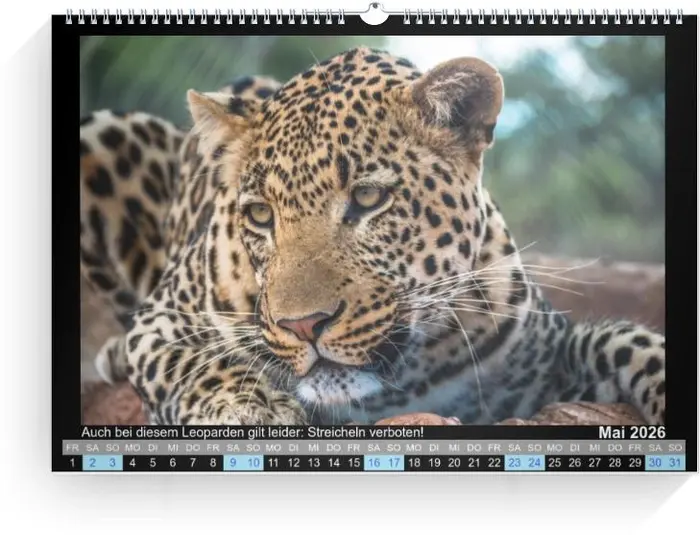The width and height of the screenshot is (700, 535).
Task: Select highlighted Sunday 10
Action: coord(253,462)
